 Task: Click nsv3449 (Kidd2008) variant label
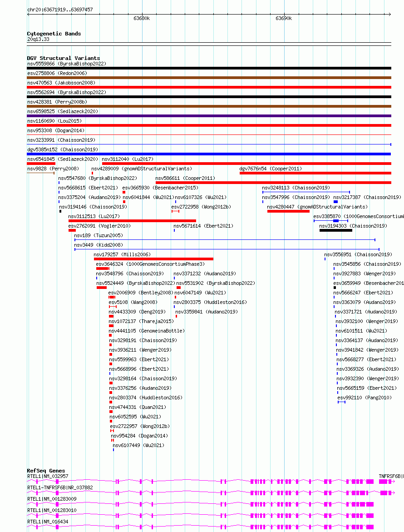point(99,245)
